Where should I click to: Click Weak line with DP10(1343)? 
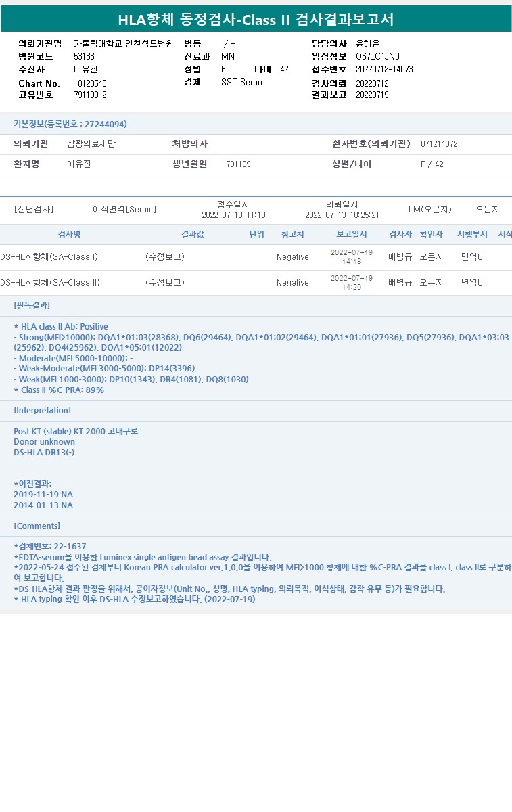click(x=131, y=379)
